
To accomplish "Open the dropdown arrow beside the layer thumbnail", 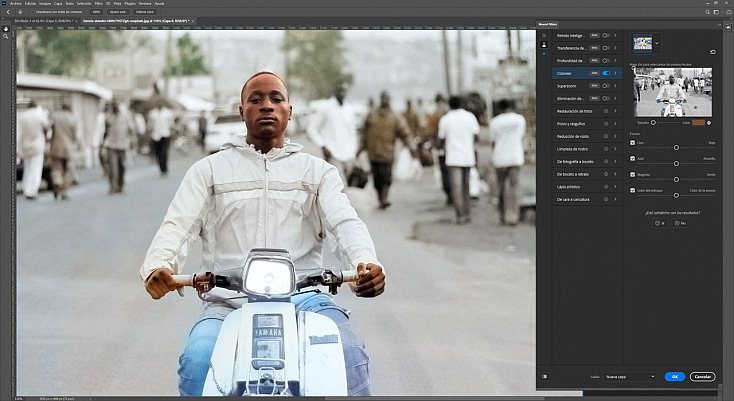I will 657,44.
